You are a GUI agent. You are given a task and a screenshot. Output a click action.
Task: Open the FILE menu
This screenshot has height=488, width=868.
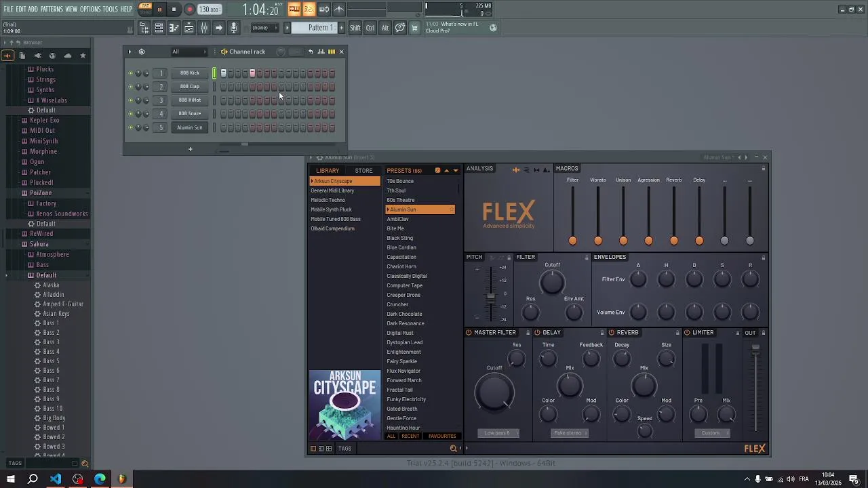pos(9,9)
